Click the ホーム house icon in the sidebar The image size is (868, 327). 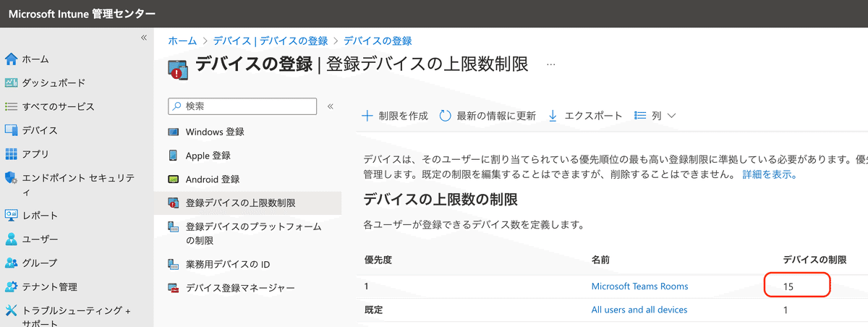[x=11, y=59]
